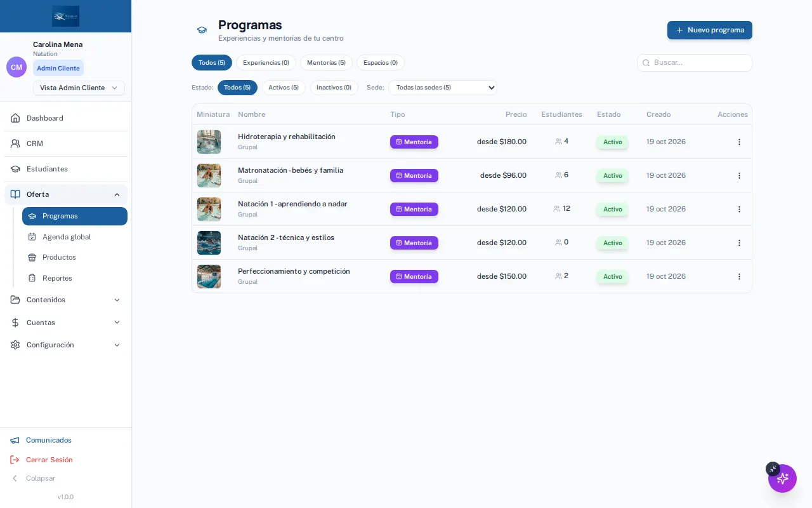Open Dashboard in the sidebar

(x=66, y=118)
